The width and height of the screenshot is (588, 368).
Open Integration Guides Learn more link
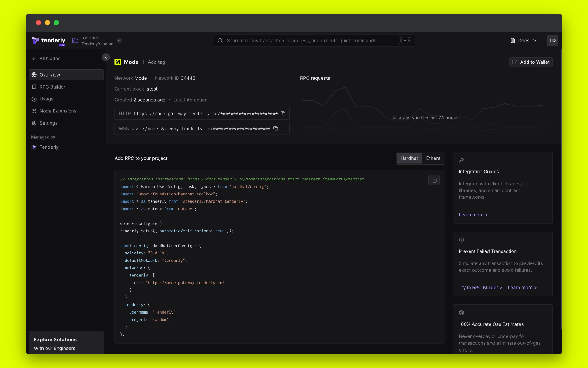tap(473, 215)
